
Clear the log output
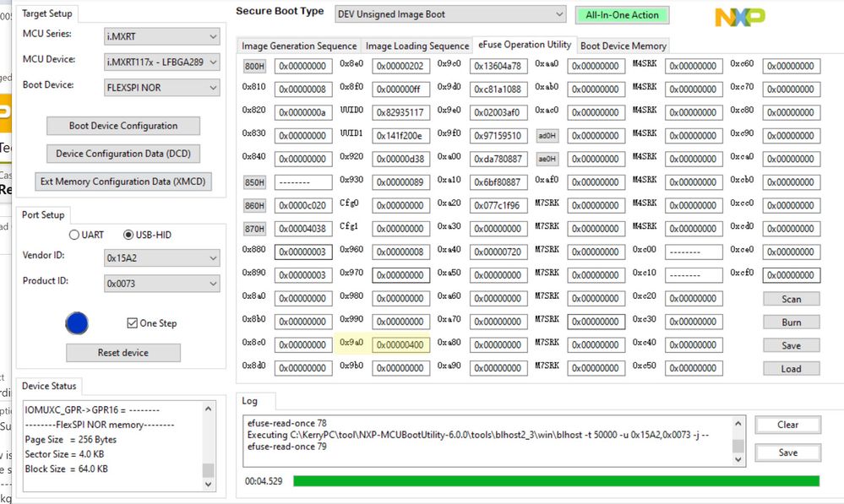coord(788,425)
